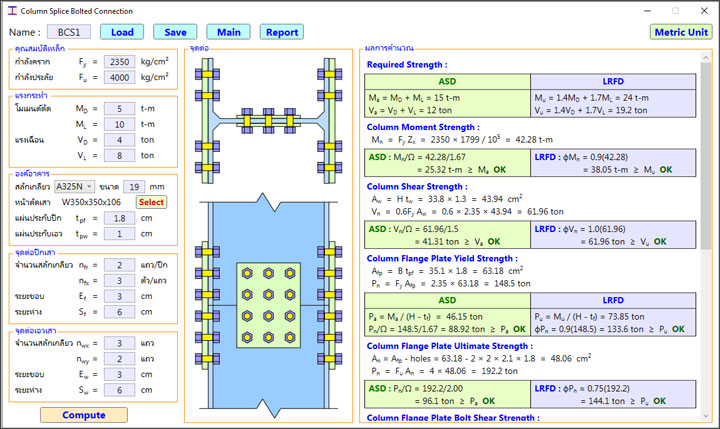Edit the Sf spacing field
This screenshot has width=720, height=429.
(x=119, y=311)
